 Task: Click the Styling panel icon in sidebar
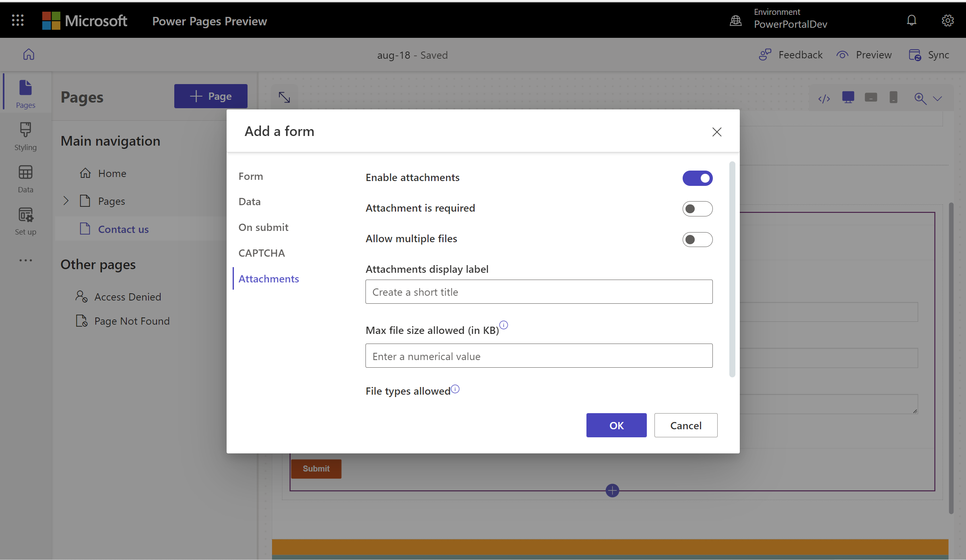[26, 136]
